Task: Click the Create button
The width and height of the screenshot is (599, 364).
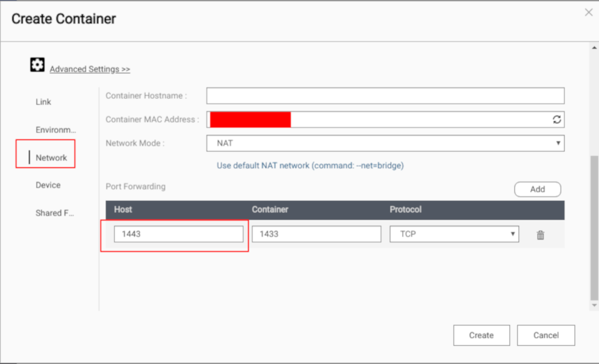Action: tap(481, 335)
